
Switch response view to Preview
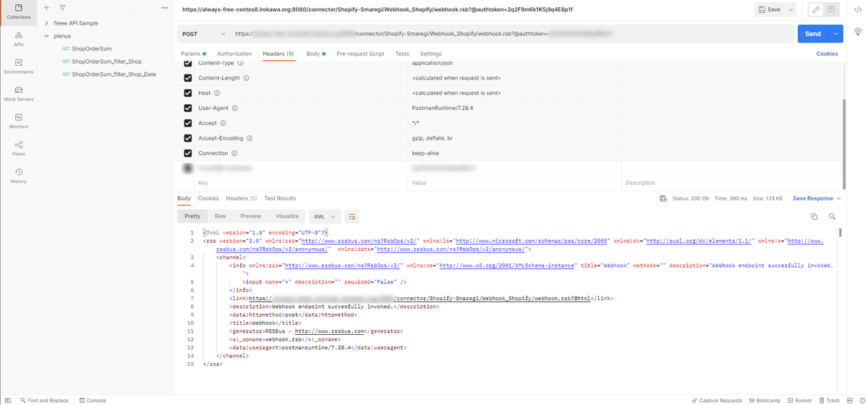tap(250, 216)
